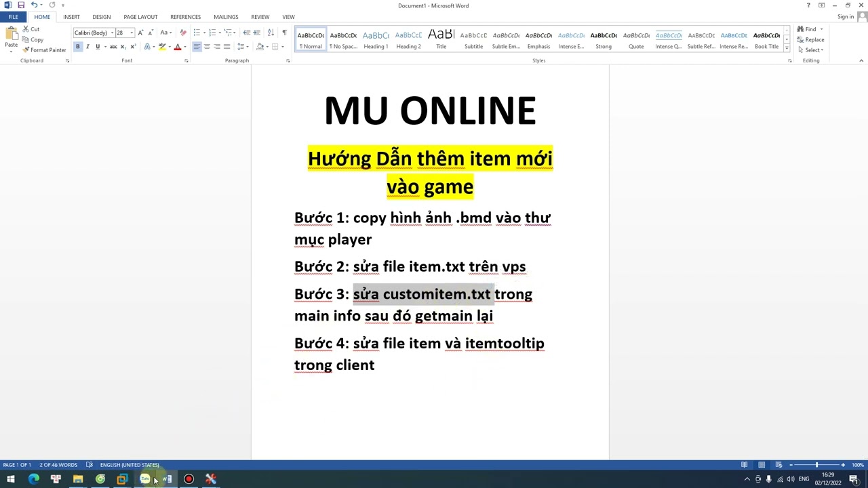Zoom in with the plus button

pos(843,465)
